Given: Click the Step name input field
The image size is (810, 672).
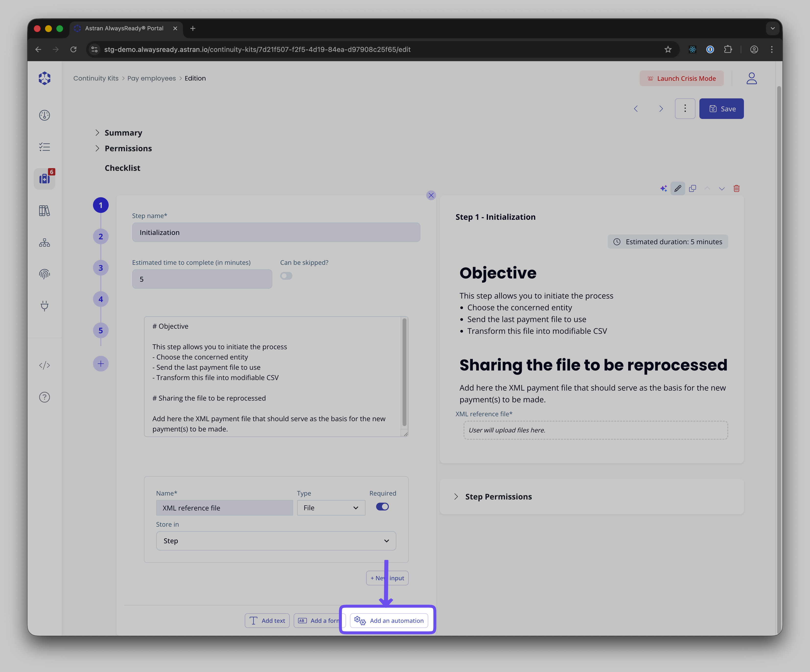Looking at the screenshot, I should click(276, 233).
